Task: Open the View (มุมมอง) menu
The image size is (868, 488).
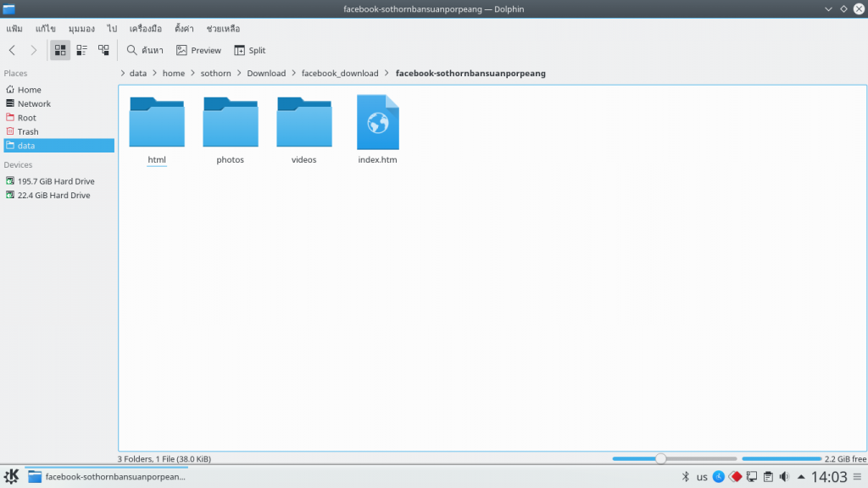Action: tap(81, 29)
